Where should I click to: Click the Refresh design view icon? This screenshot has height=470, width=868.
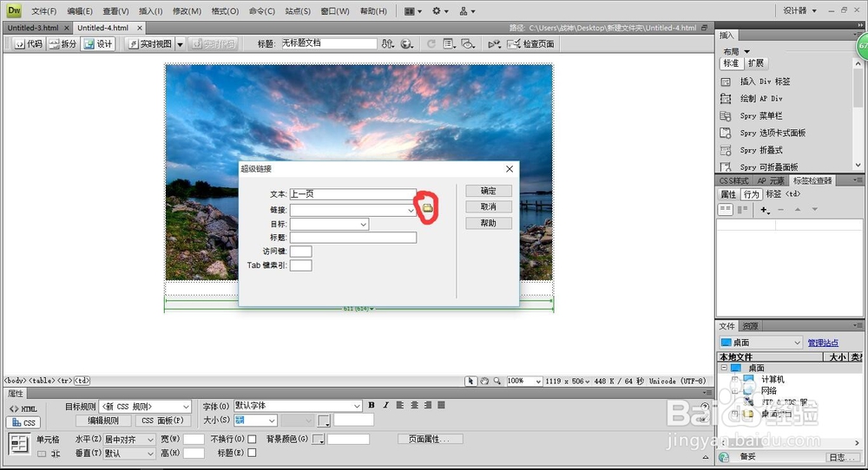pos(431,43)
